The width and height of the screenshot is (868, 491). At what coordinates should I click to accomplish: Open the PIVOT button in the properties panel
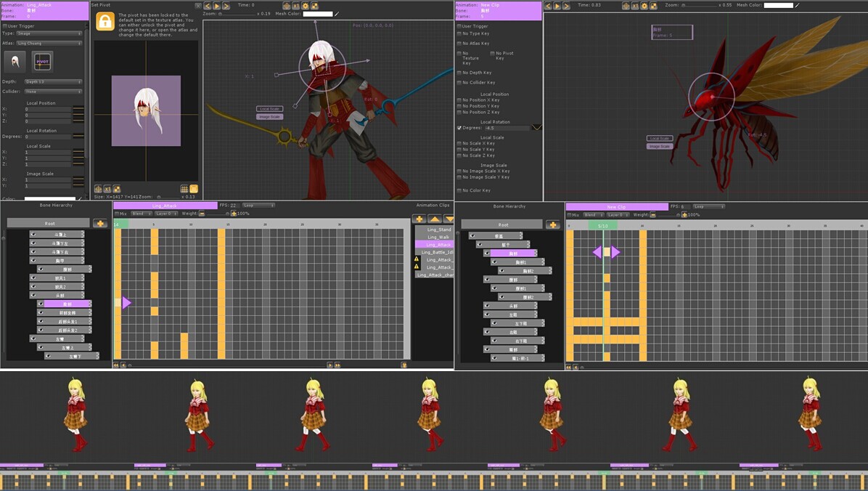pos(42,62)
